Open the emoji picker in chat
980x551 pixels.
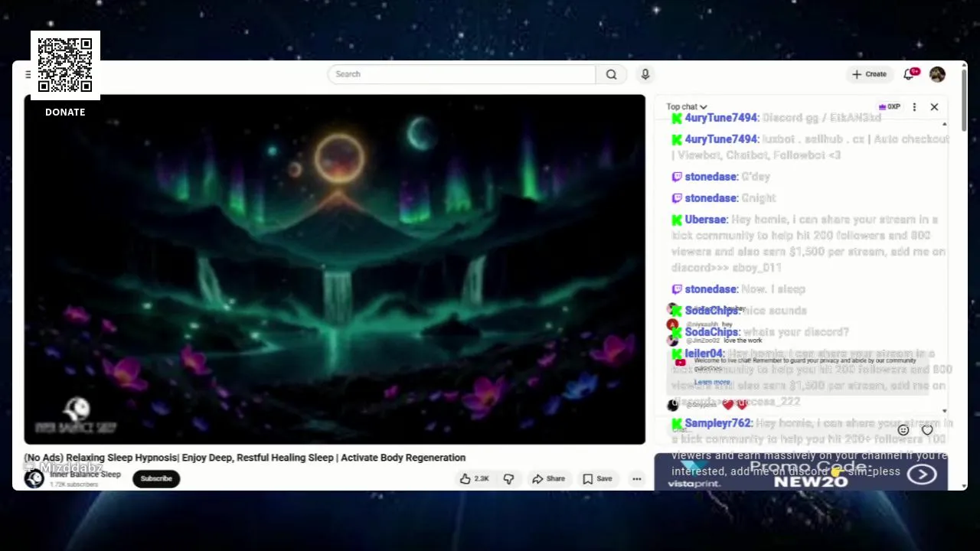point(903,430)
